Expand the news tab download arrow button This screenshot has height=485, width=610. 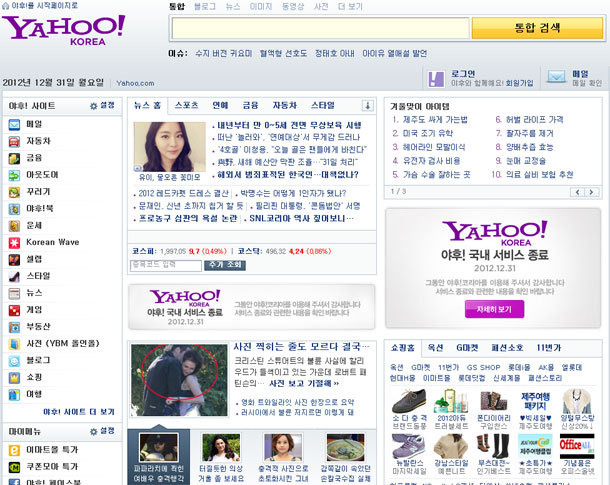click(x=368, y=105)
